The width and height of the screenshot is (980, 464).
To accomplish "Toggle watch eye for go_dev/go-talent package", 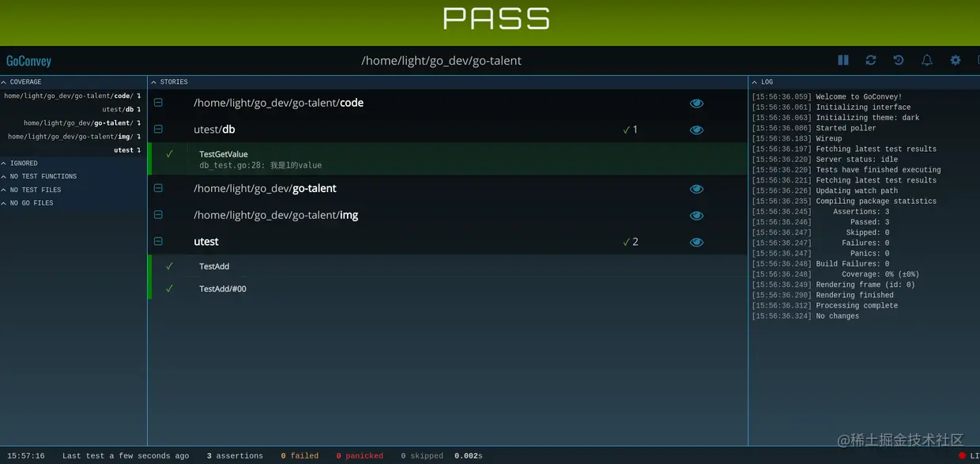I will pos(696,189).
